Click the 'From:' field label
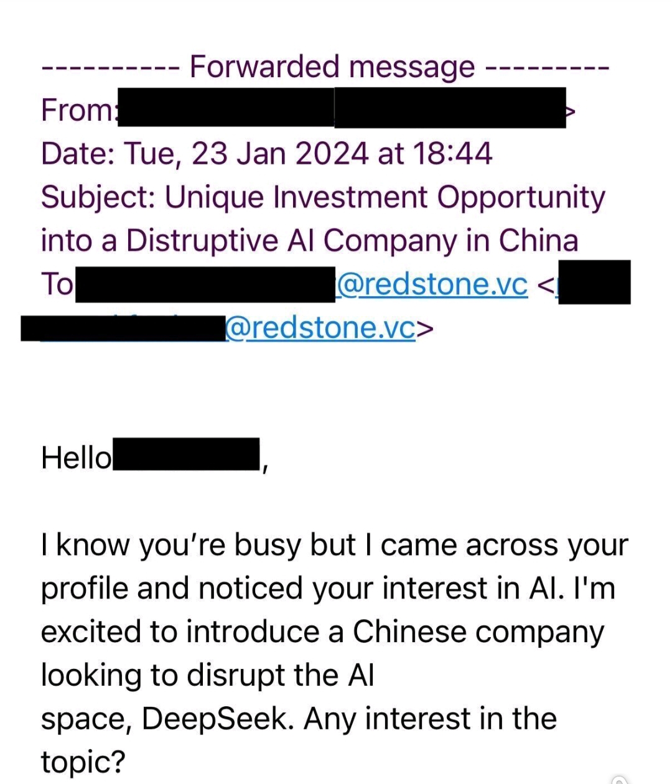The width and height of the screenshot is (672, 784). [x=78, y=110]
